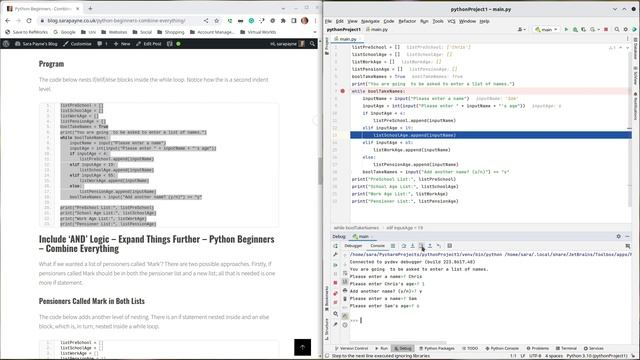Open PyCharm IDE settings gear
This screenshot has width=640, height=360.
625,29
